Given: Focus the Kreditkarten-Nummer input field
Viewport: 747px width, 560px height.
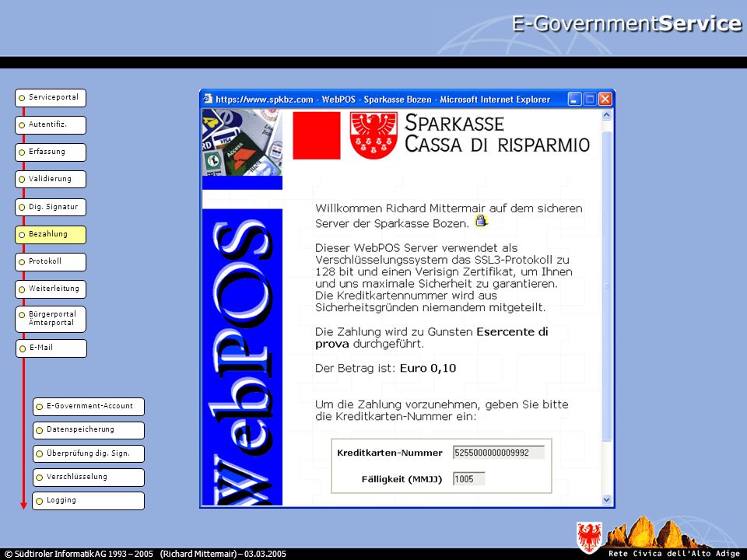Looking at the screenshot, I should click(498, 453).
